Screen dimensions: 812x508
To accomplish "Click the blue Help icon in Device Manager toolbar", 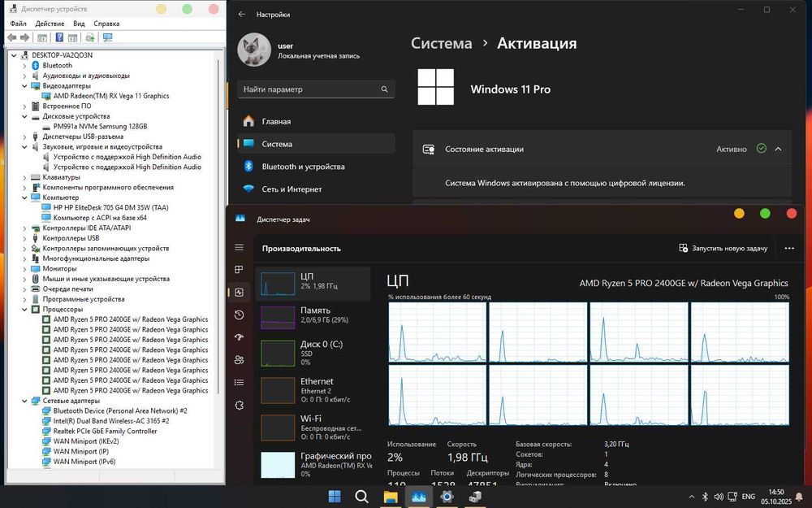I will 59,37.
